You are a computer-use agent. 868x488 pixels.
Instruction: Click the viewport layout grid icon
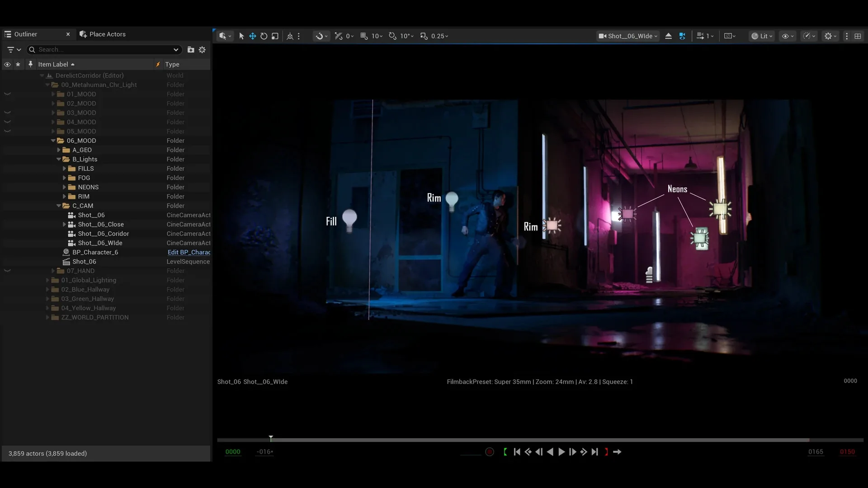point(858,36)
